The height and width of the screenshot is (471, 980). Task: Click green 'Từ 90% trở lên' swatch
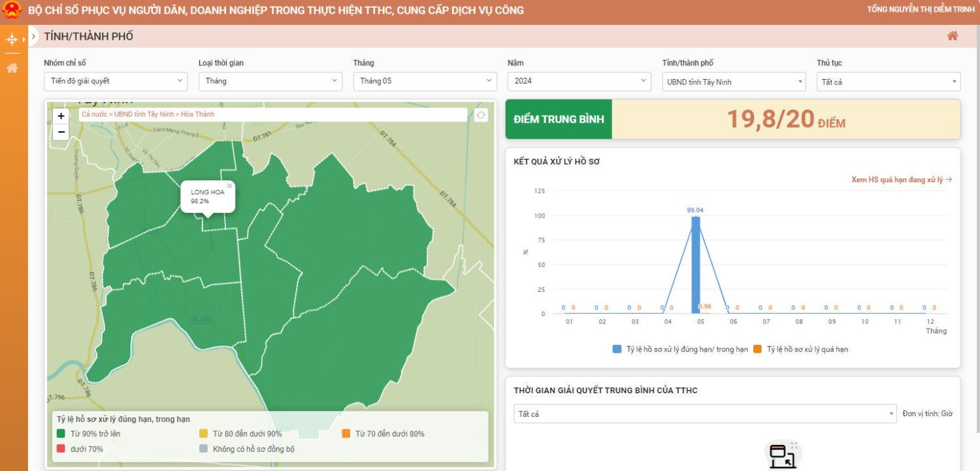pos(61,434)
